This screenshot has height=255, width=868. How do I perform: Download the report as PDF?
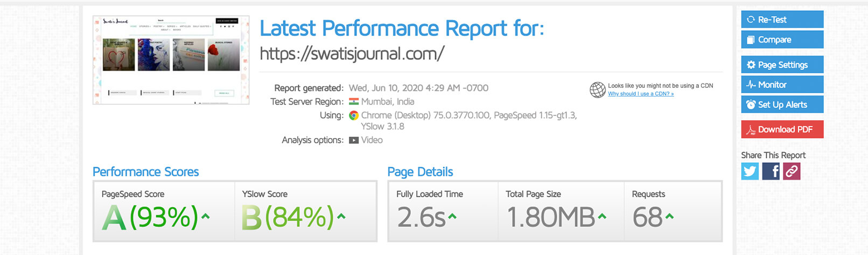(x=782, y=129)
